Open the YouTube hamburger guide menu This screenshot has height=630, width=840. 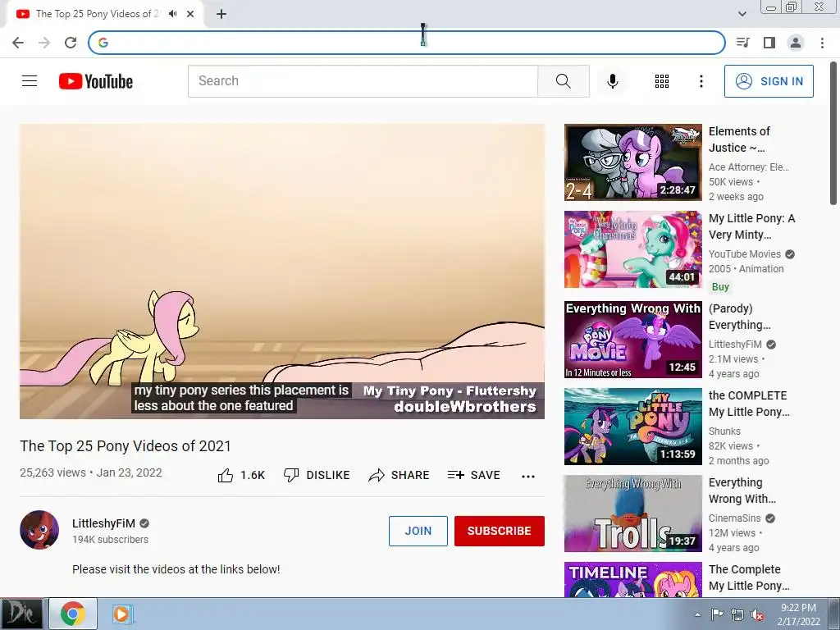click(30, 81)
